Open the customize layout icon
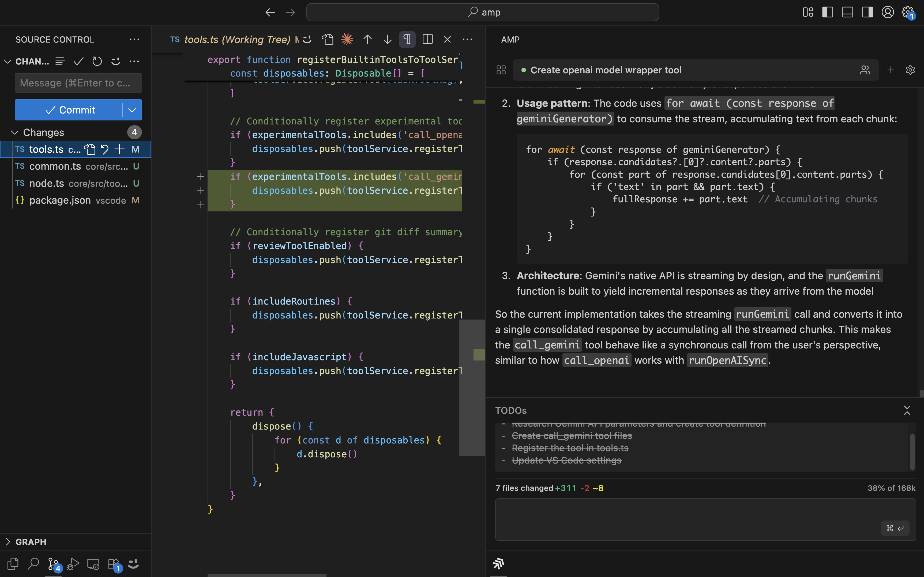The width and height of the screenshot is (924, 577). 808,12
